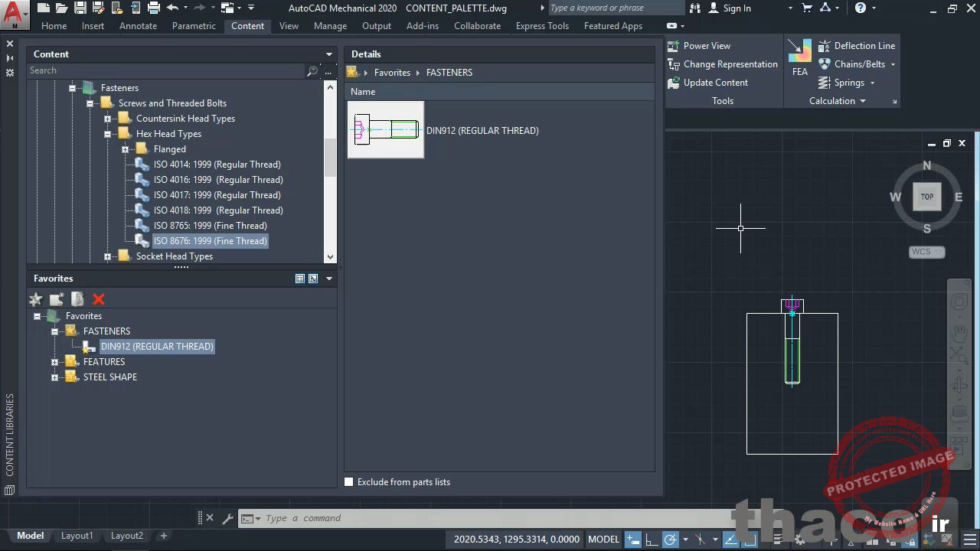
Task: Click the Save icon in the quick access toolbar
Action: (x=80, y=8)
